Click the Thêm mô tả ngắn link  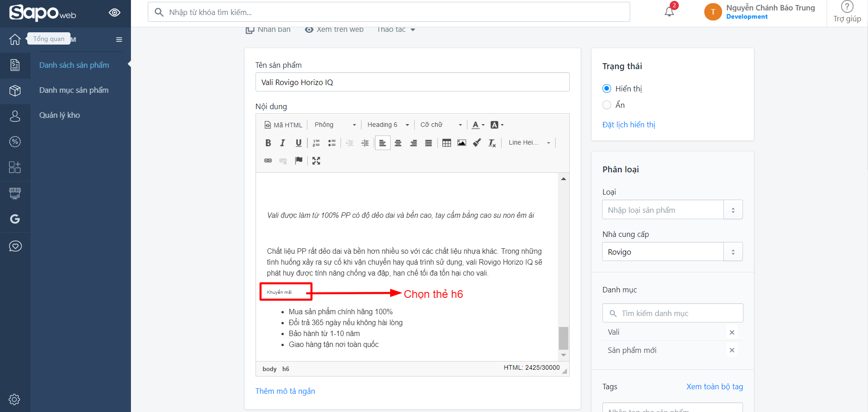click(x=285, y=391)
